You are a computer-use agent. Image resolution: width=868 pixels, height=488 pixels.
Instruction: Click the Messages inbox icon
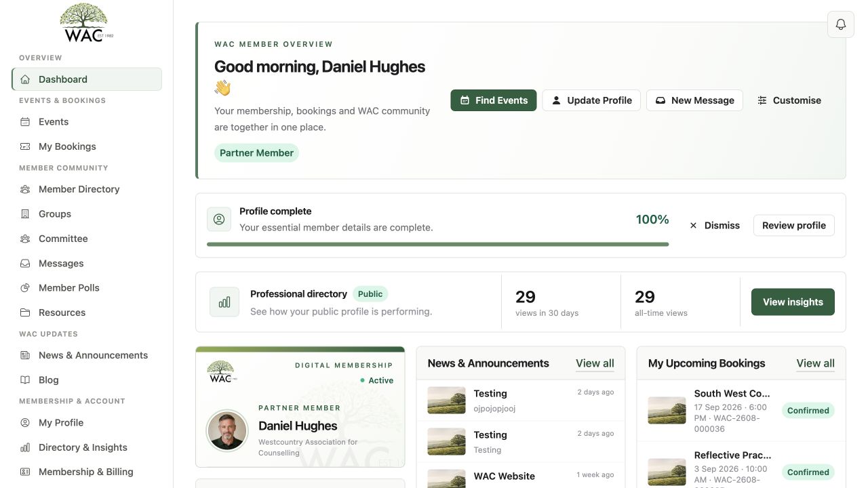[x=25, y=264]
